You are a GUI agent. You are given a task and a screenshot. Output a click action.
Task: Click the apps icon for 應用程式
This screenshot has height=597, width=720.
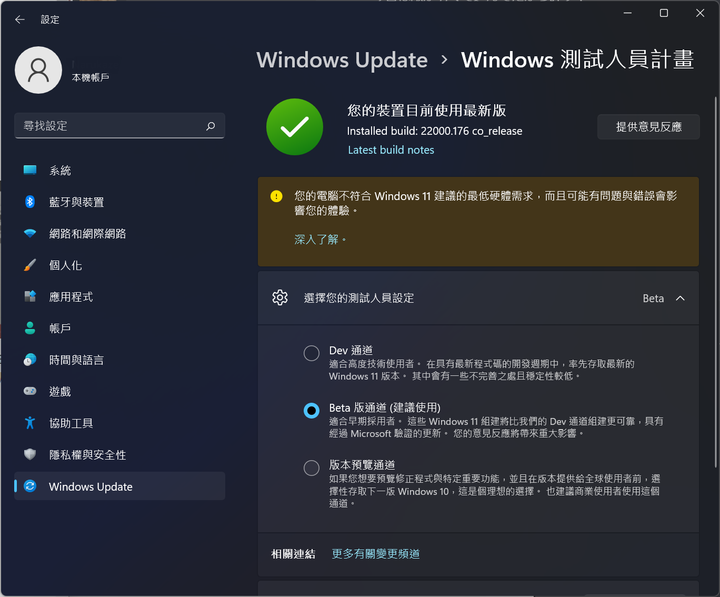[x=30, y=297]
